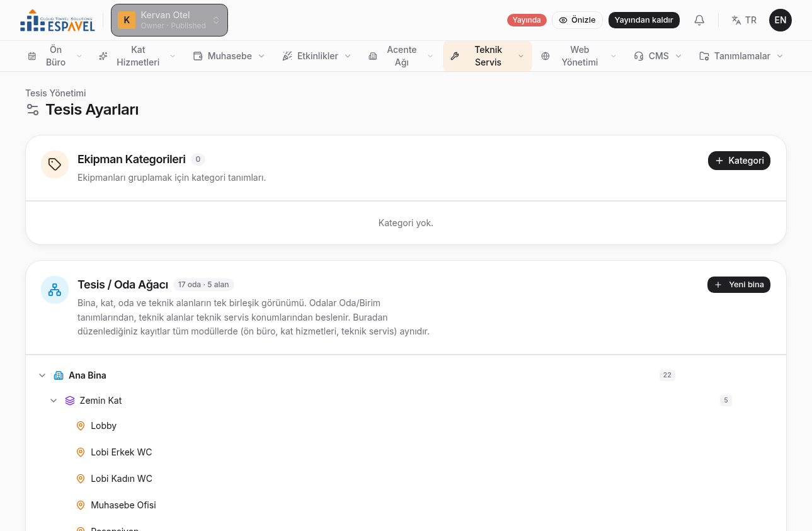Click the Yayında status badge
The height and width of the screenshot is (531, 812).
(527, 20)
